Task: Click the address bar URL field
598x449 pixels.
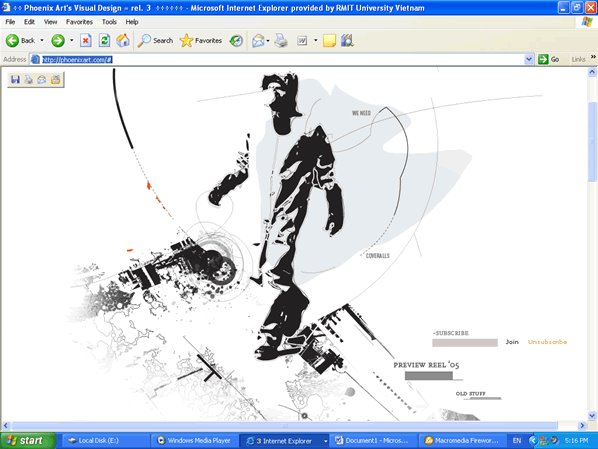Action: click(282, 60)
